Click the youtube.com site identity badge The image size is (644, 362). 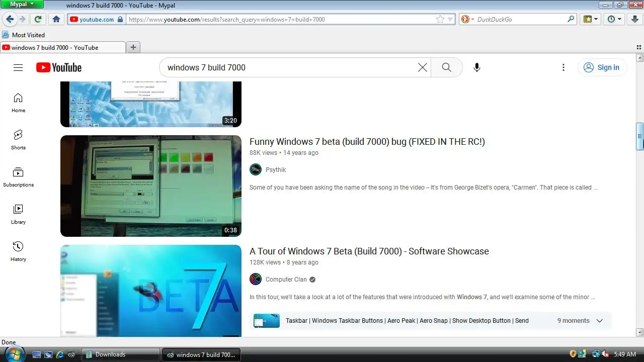coord(96,19)
